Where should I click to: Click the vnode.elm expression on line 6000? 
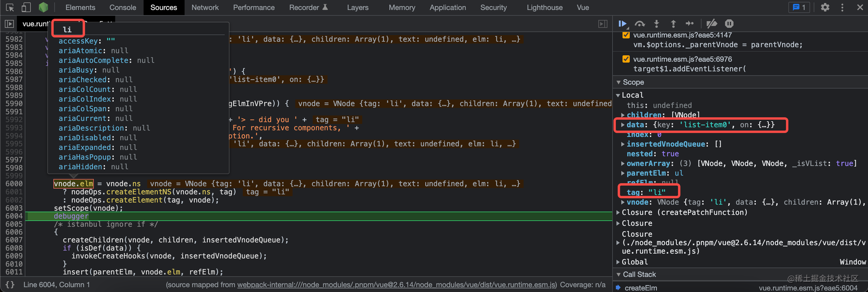(x=73, y=184)
